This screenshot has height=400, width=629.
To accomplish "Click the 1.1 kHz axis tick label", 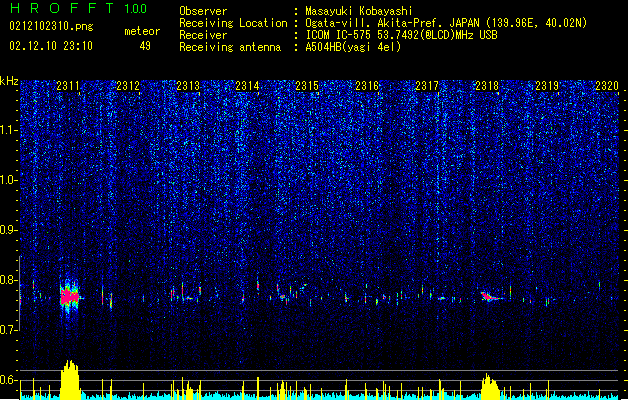I will (x=8, y=130).
